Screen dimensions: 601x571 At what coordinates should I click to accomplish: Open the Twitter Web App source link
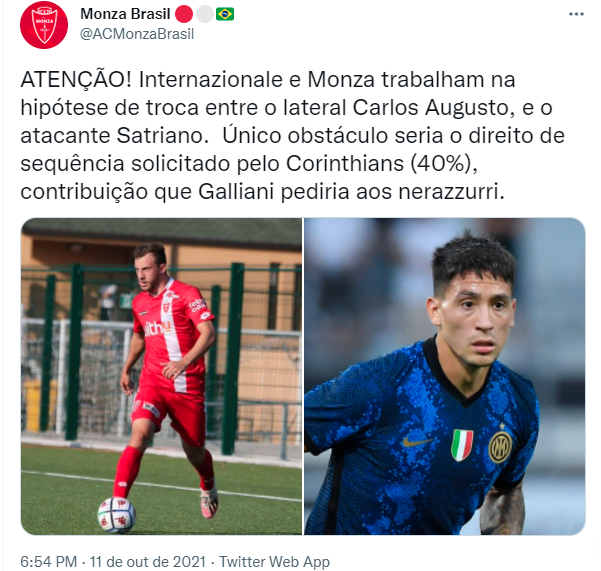pos(274,562)
